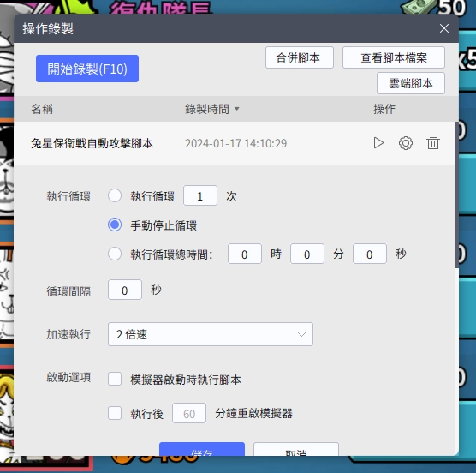Open 查看腳本檔案

(x=394, y=57)
